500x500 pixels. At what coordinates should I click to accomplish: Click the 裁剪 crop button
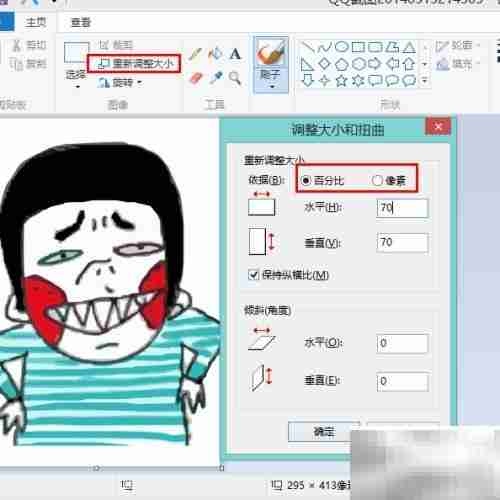(116, 45)
